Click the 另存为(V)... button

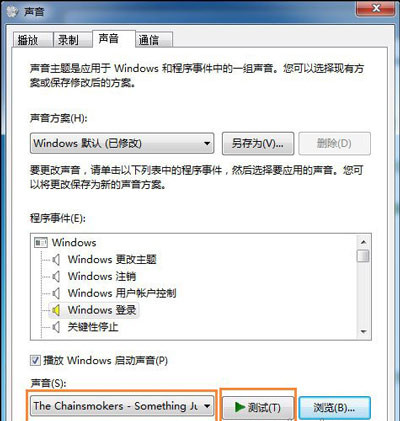[258, 144]
